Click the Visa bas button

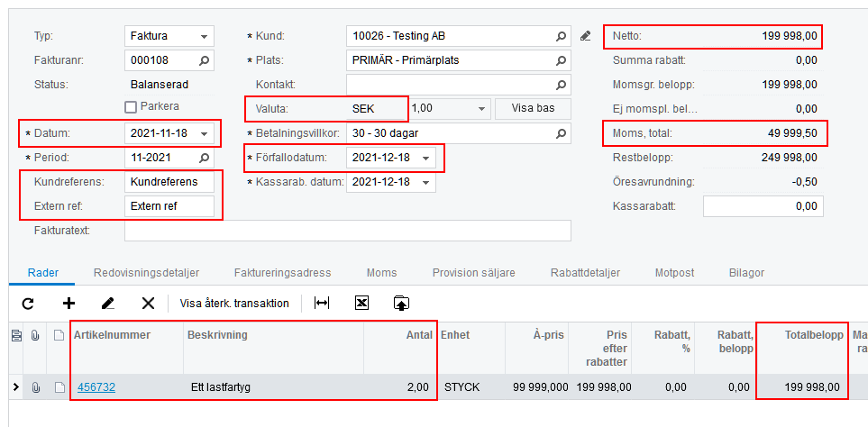[x=533, y=108]
